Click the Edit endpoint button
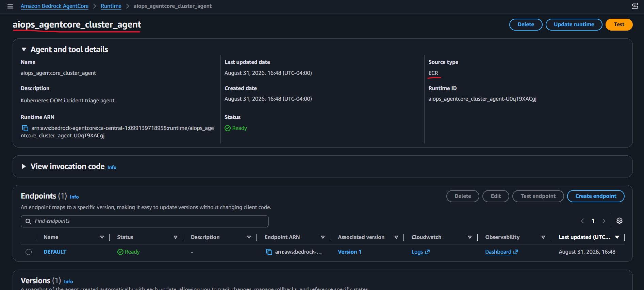 [496, 196]
